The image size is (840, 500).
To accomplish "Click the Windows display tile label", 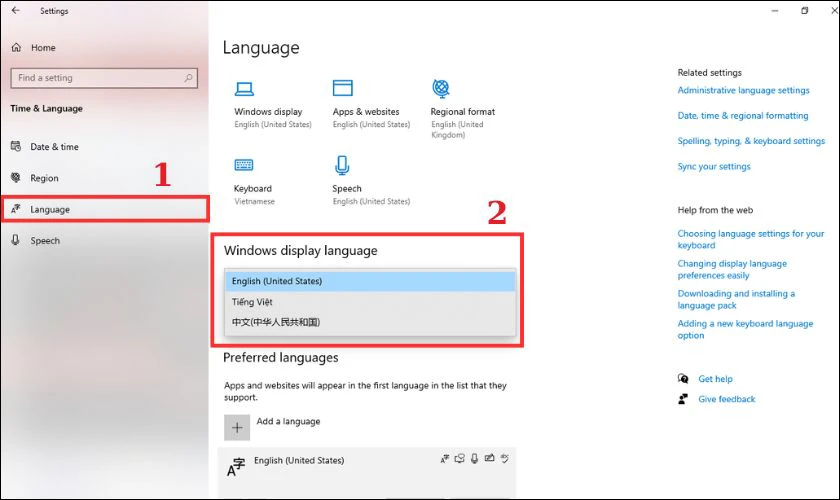I will coord(268,111).
